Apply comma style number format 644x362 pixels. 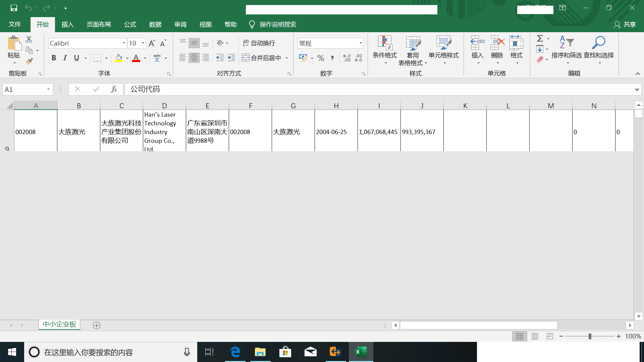pos(332,58)
